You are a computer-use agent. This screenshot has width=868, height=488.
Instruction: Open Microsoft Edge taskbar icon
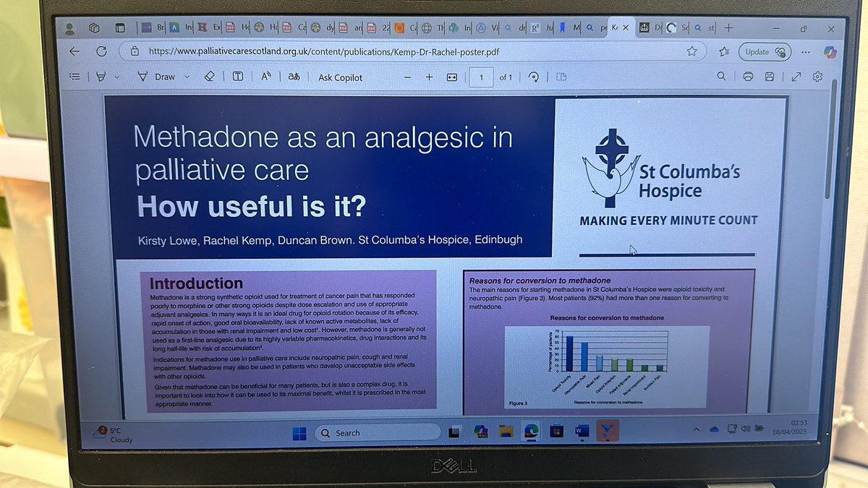click(532, 432)
